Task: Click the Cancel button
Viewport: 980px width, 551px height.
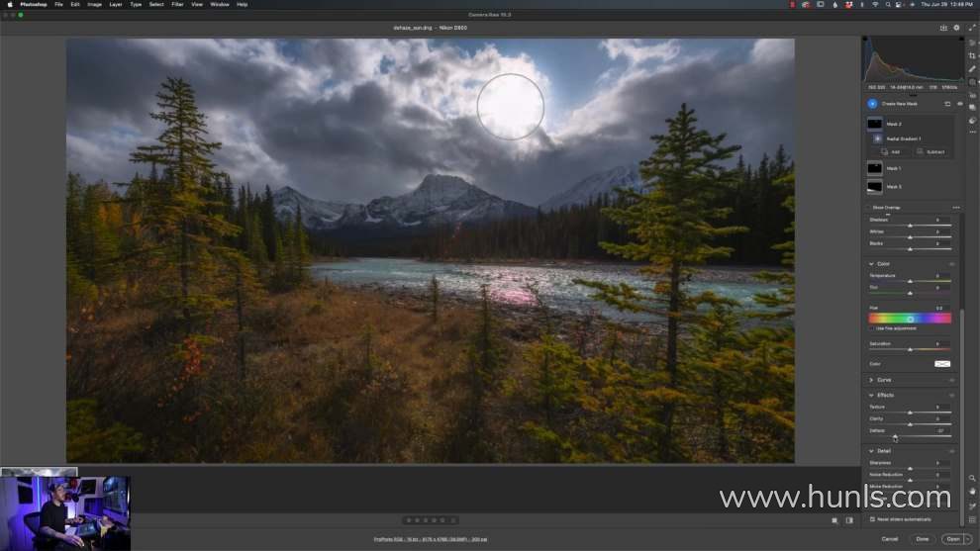Action: pyautogui.click(x=889, y=539)
